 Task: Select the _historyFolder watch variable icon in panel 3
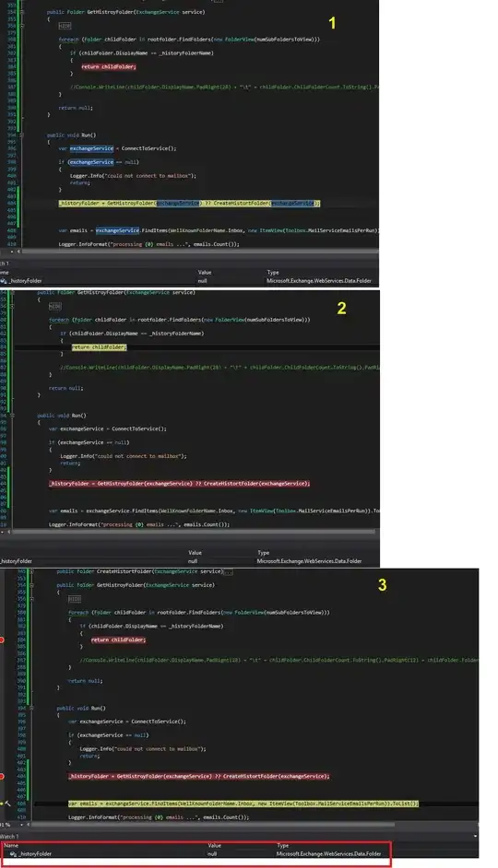pos(13,854)
